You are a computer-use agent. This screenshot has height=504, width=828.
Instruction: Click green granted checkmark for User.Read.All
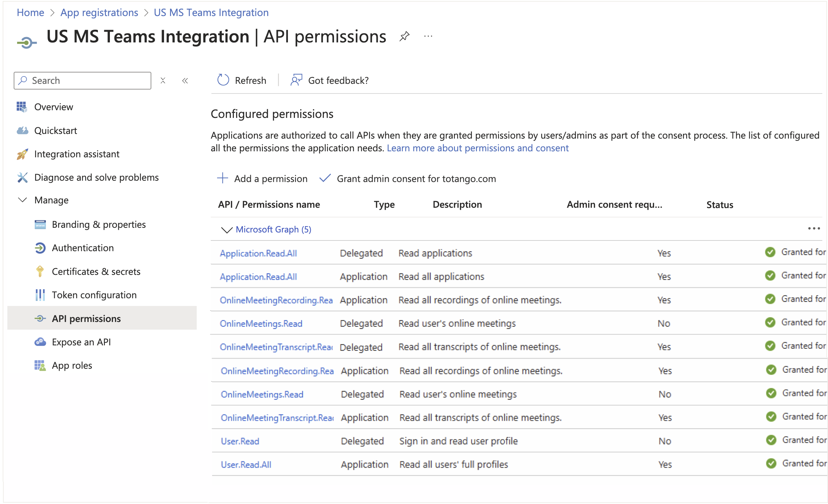(771, 464)
